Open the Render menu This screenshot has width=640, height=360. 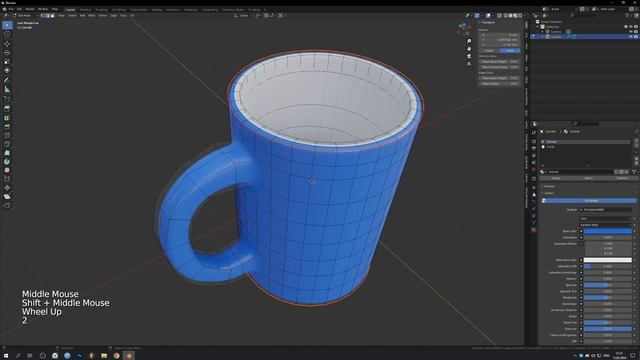point(30,9)
